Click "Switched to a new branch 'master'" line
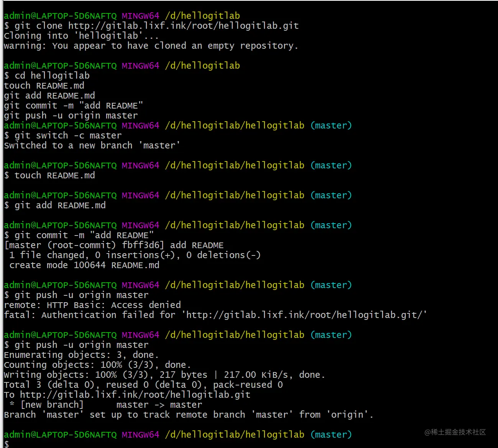Viewport: 498px width, 448px height. pyautogui.click(x=92, y=145)
